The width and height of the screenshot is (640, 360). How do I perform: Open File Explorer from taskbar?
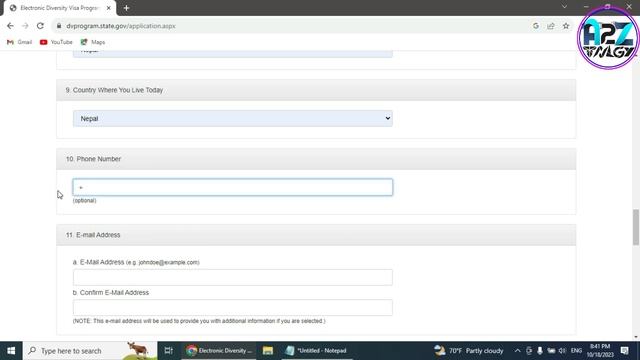pyautogui.click(x=268, y=351)
